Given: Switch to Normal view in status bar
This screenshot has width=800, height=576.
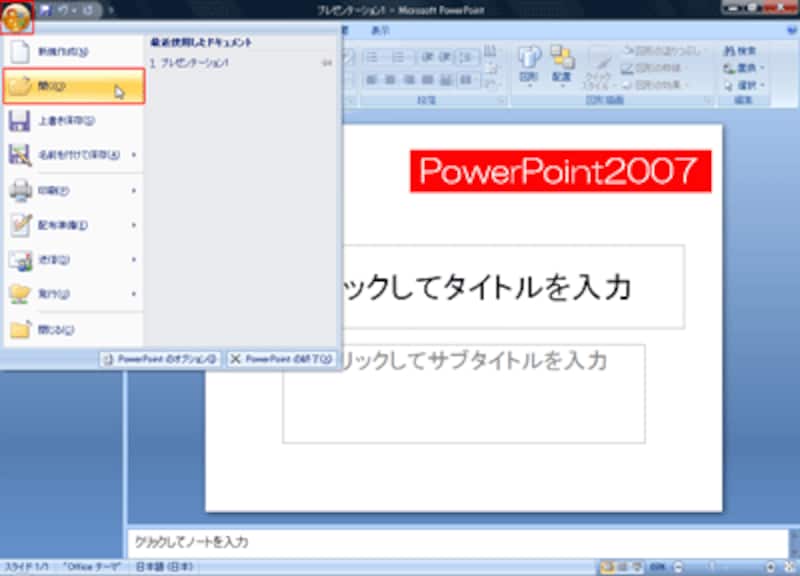Looking at the screenshot, I should pyautogui.click(x=607, y=567).
